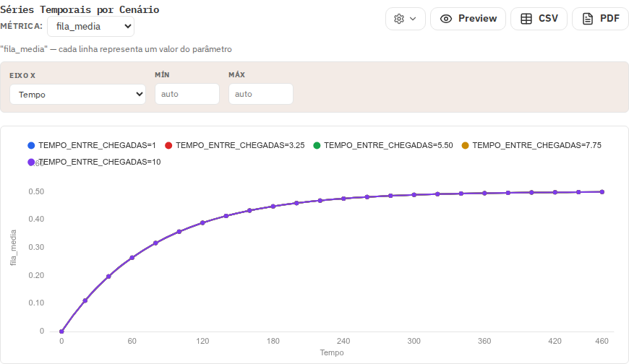The height and width of the screenshot is (364, 629).
Task: Toggle the TEMPO_ENTRE_CHEGADAS=3.25 legend series
Action: point(235,145)
